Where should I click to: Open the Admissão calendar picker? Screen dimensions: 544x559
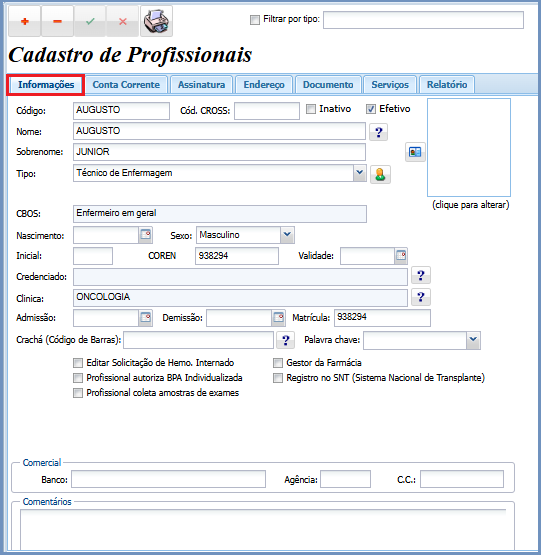[x=146, y=319]
